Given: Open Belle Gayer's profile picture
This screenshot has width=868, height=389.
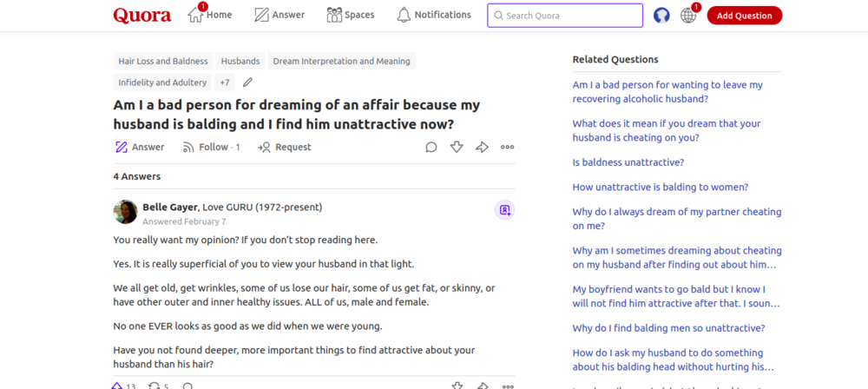Looking at the screenshot, I should click(x=125, y=212).
